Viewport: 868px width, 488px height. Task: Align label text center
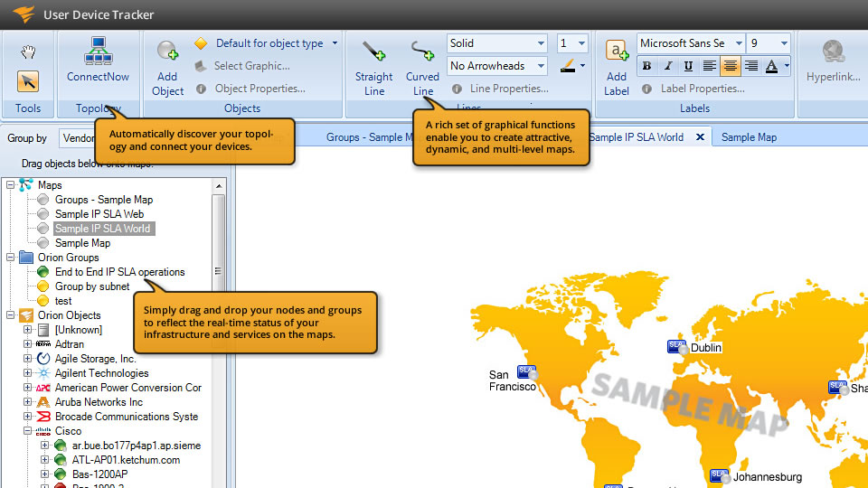[731, 66]
